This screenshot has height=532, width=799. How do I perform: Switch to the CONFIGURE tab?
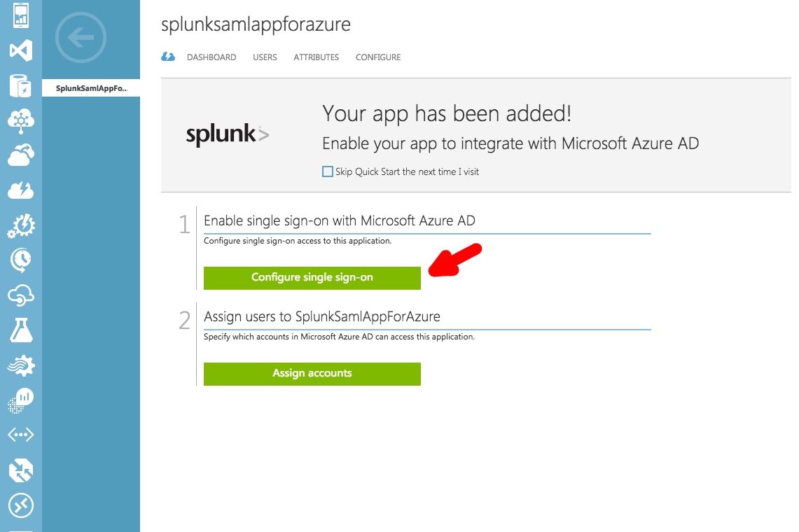(378, 57)
